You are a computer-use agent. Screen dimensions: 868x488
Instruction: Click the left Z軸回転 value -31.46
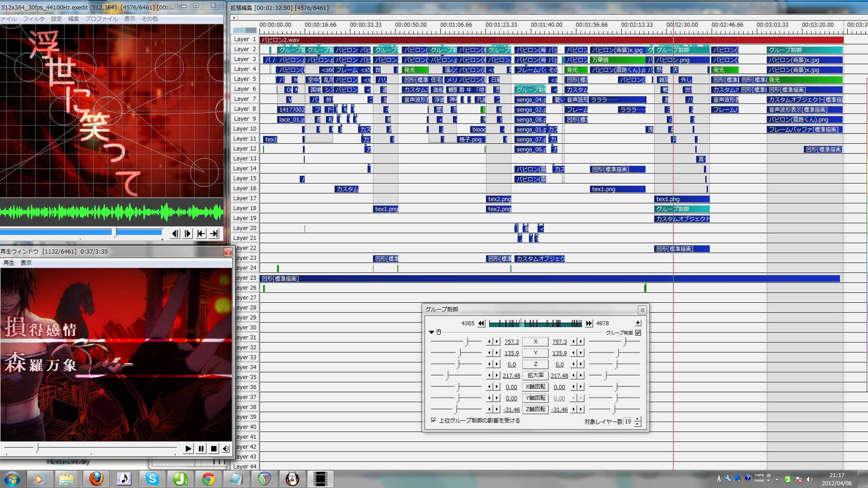511,410
